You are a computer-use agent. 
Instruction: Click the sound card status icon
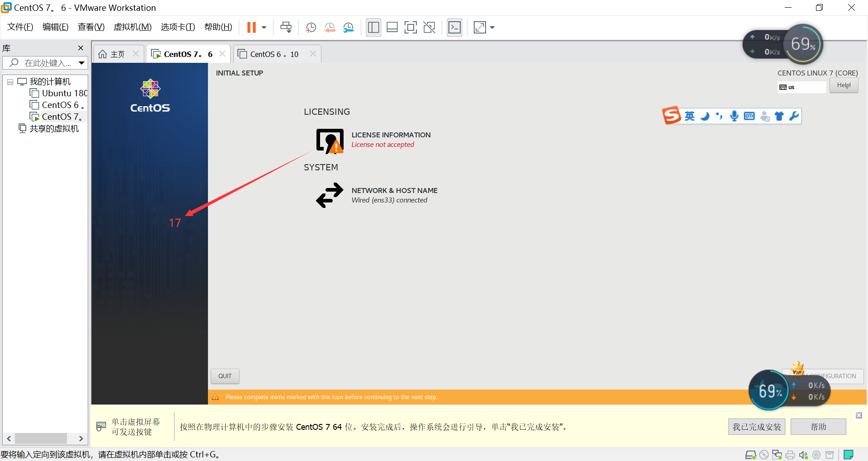tap(803, 455)
